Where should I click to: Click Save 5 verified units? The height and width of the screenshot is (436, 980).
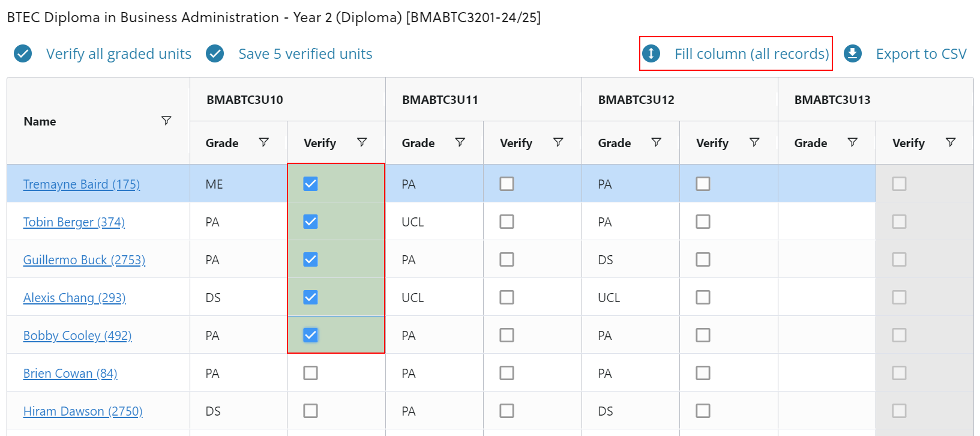[x=305, y=54]
